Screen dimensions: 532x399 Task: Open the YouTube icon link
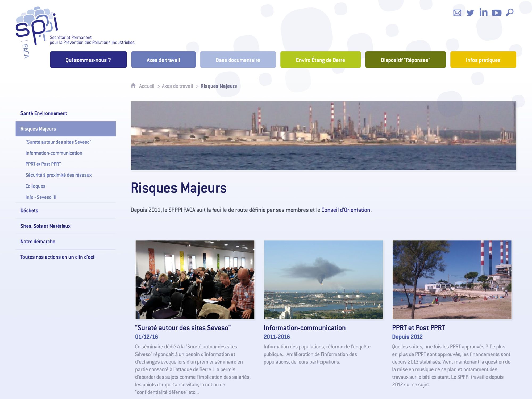click(x=496, y=13)
